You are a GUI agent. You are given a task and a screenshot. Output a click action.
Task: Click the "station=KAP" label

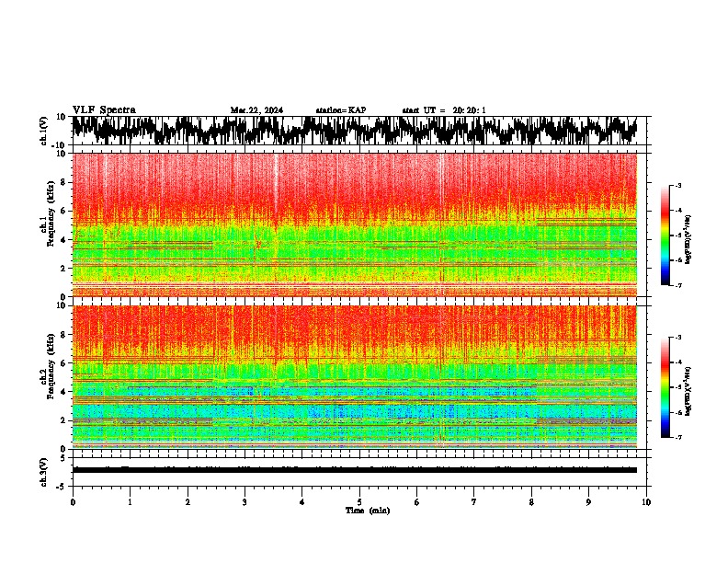341,110
